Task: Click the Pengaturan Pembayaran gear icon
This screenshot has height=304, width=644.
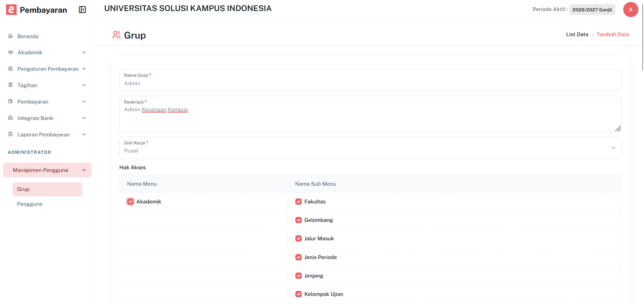Action: pos(10,69)
